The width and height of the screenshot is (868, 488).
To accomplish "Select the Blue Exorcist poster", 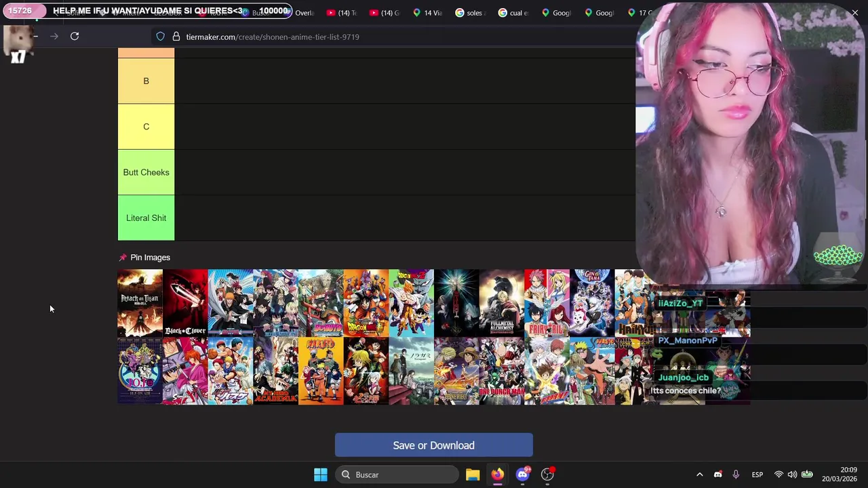I will [x=275, y=303].
